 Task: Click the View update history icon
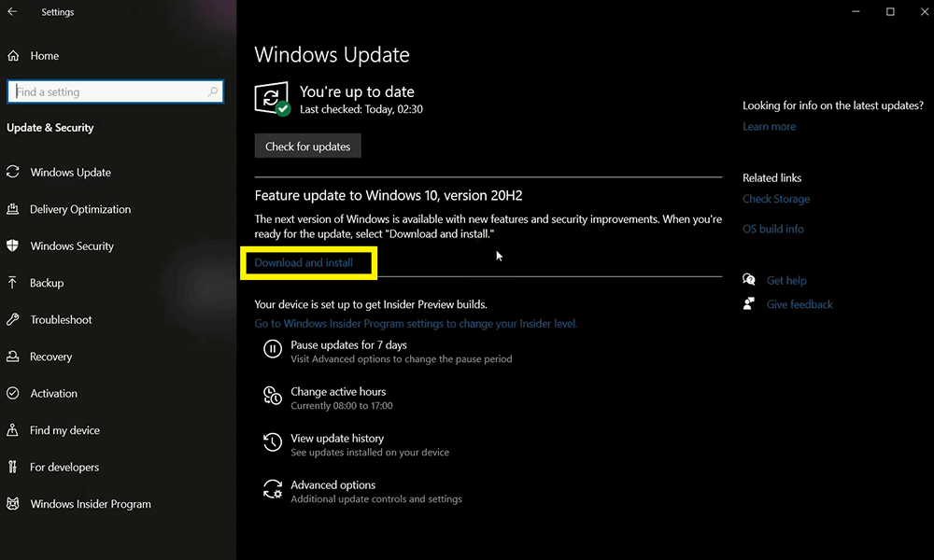tap(272, 442)
